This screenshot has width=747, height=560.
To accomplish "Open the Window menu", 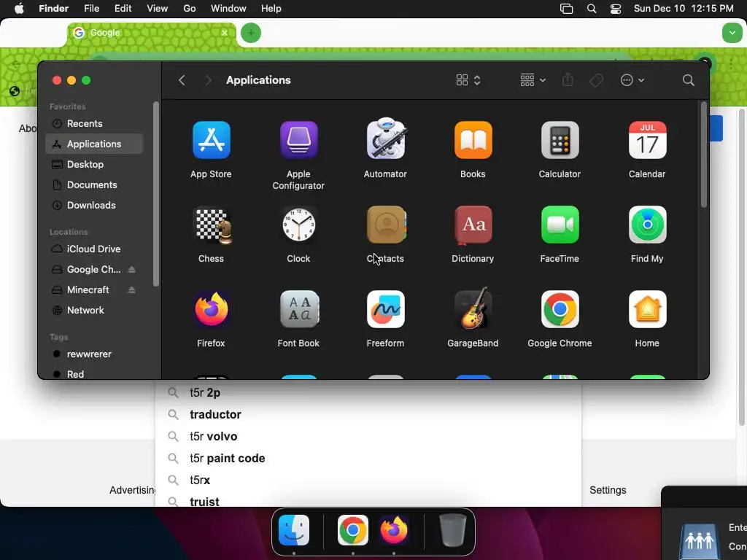I will 228,9.
